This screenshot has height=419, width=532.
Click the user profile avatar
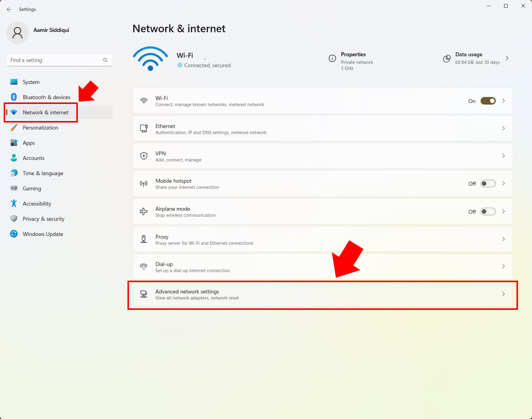[x=17, y=33]
